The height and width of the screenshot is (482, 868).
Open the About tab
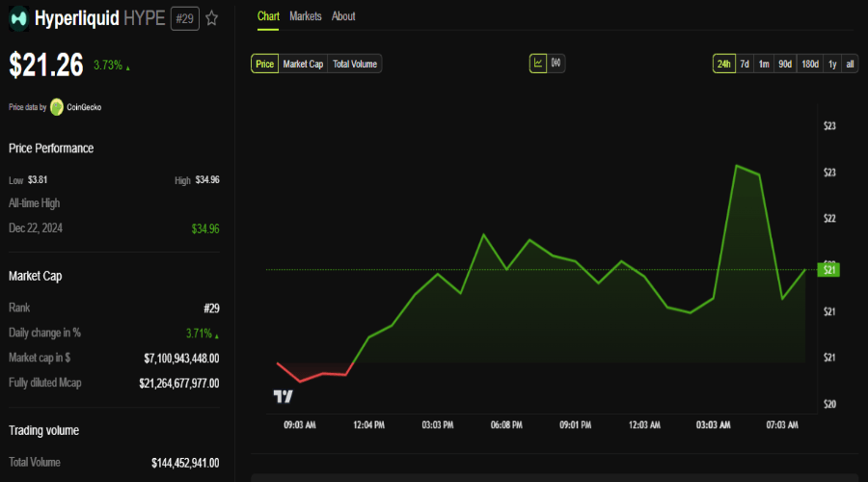(343, 16)
